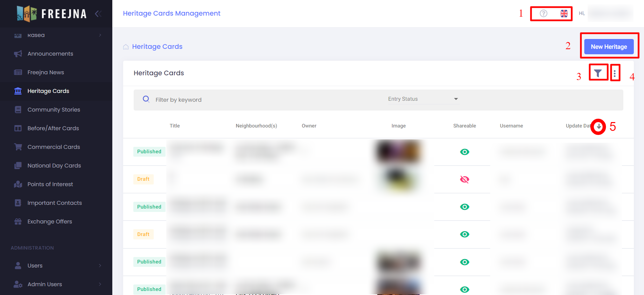
Task: Open the UK flag language selector
Action: point(564,13)
